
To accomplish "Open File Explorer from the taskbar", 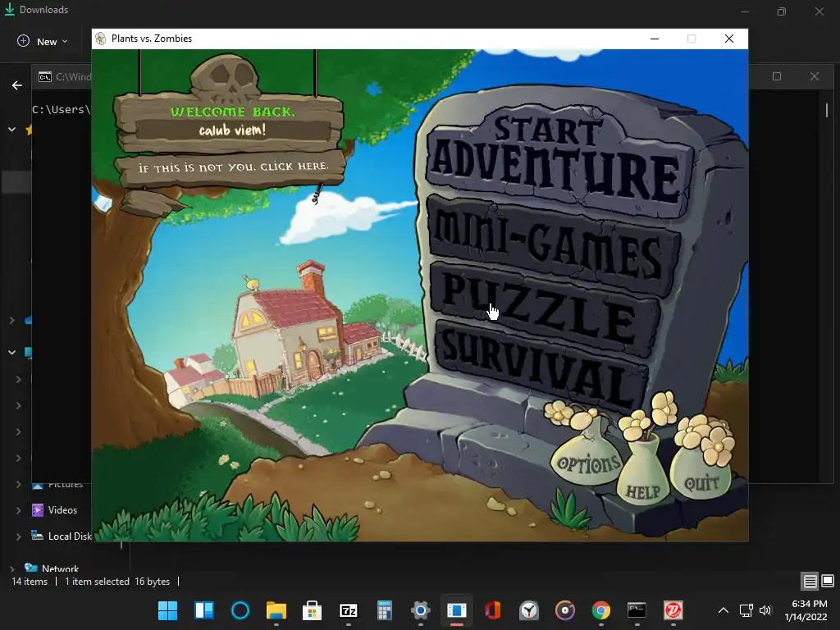I will [x=276, y=610].
